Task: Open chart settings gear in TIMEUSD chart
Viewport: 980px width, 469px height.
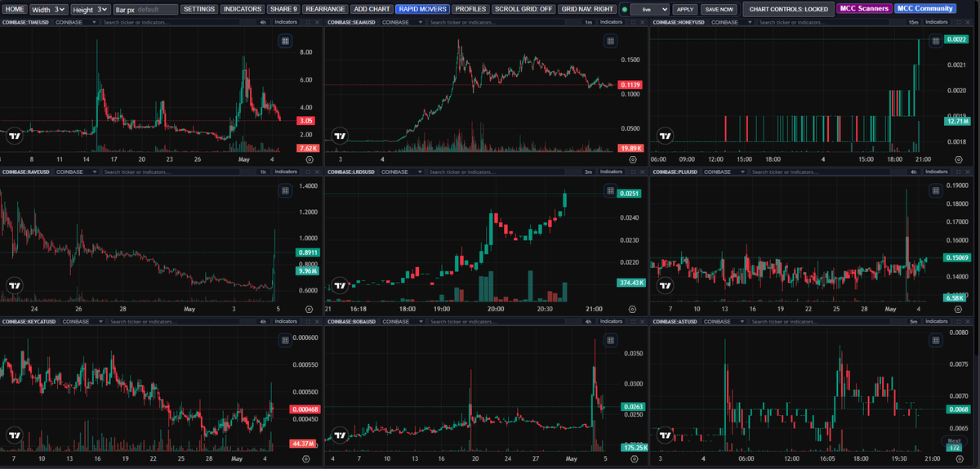Action: (x=308, y=161)
